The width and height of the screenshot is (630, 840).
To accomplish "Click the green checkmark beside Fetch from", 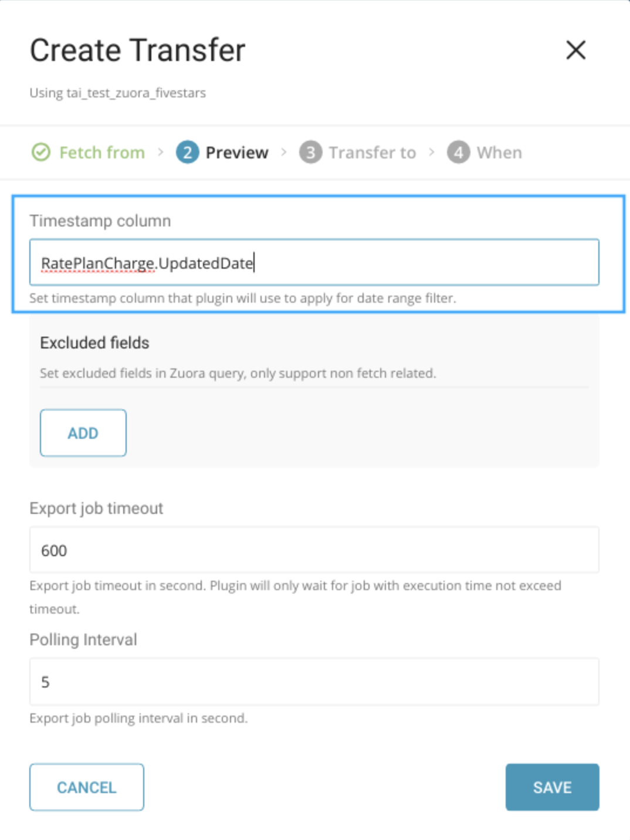I will coord(40,153).
